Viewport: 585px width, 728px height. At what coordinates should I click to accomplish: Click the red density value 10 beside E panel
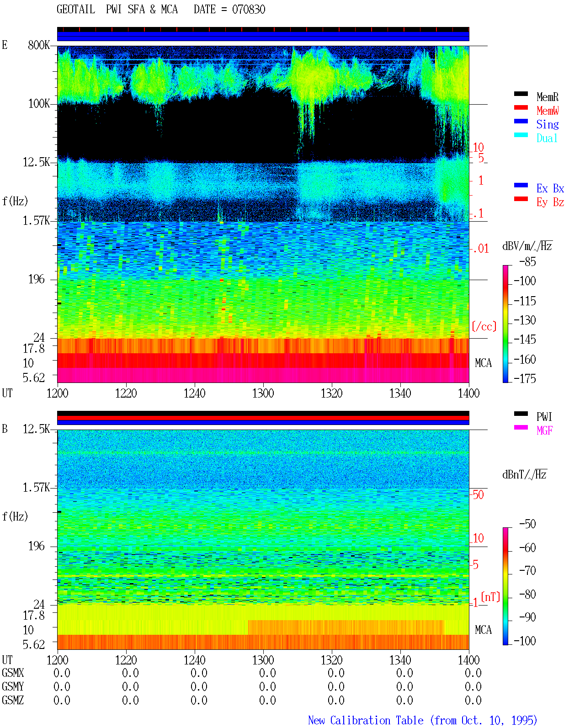tap(478, 147)
